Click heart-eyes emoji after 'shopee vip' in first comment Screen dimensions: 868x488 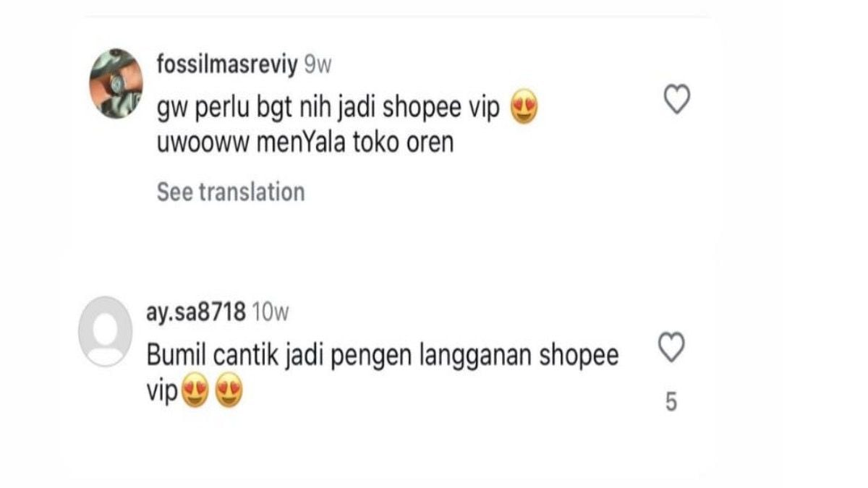pyautogui.click(x=525, y=108)
